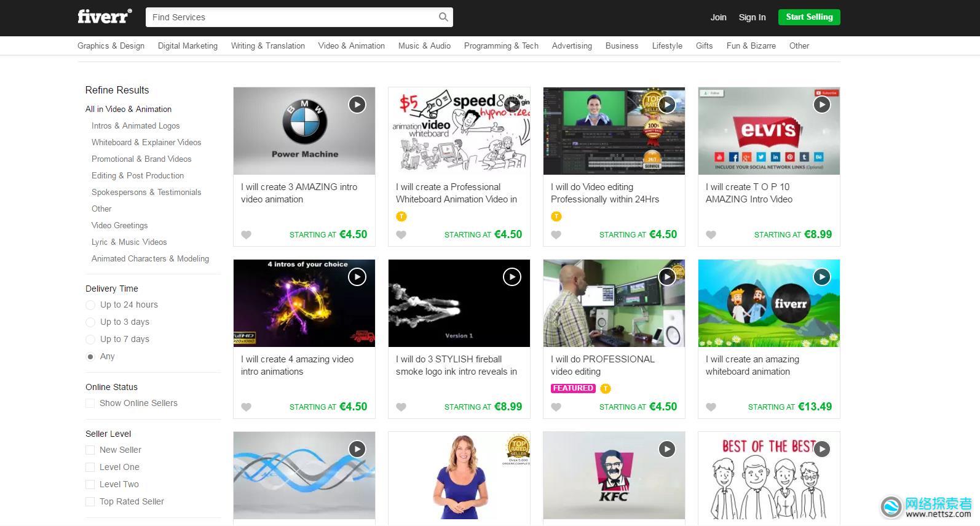980x526 pixels.
Task: Click the Find Services search field
Action: tap(293, 17)
